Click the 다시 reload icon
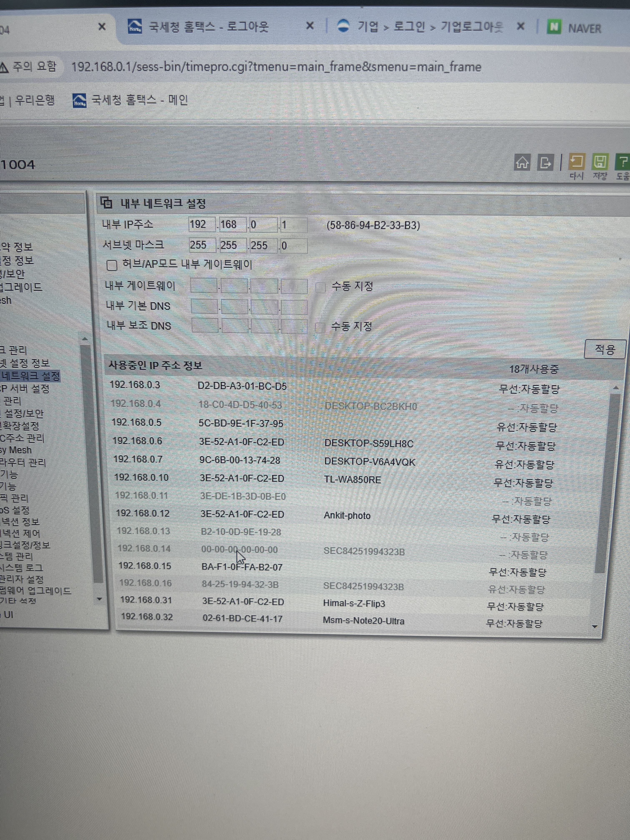The image size is (630, 840). click(x=576, y=162)
